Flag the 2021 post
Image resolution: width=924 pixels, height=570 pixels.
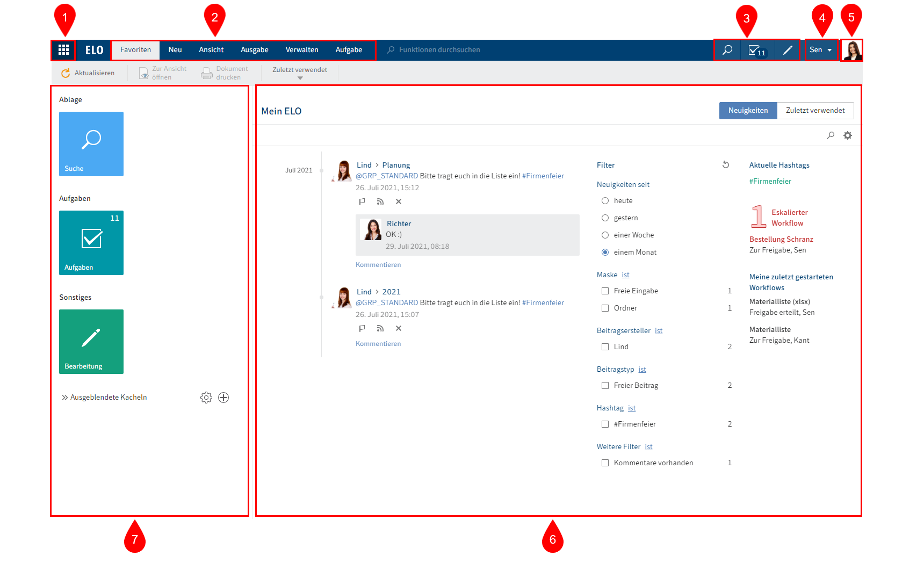point(362,328)
